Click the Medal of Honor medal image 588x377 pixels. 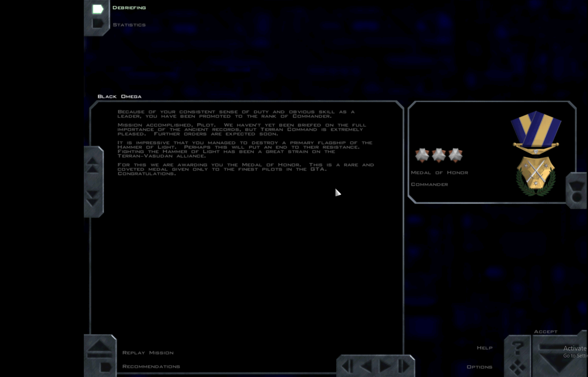(536, 153)
